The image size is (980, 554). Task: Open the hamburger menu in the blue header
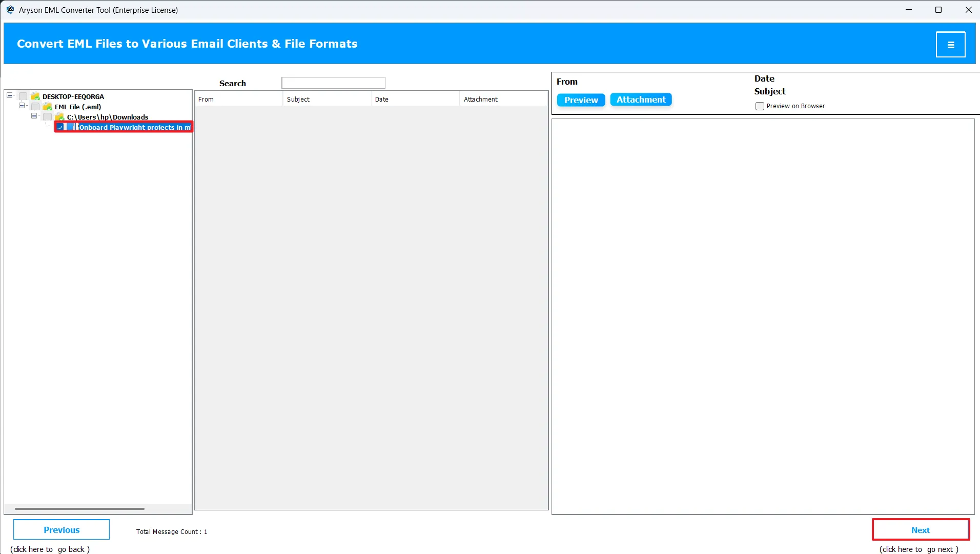coord(950,45)
